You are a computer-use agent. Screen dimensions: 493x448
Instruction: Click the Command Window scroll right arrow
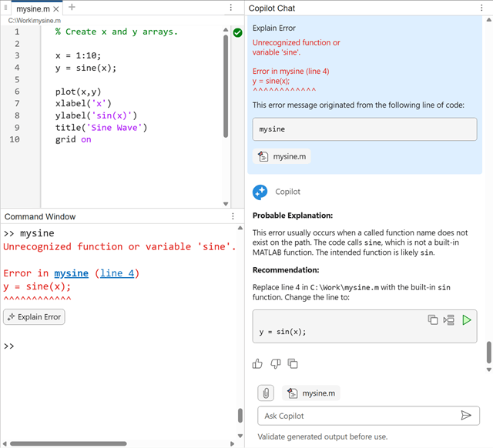point(233,443)
